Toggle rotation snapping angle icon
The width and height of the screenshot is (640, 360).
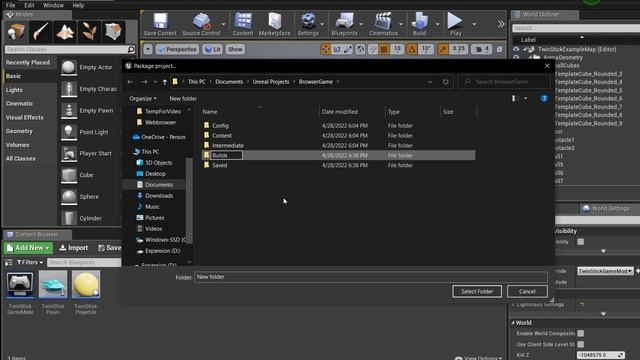tap(412, 49)
